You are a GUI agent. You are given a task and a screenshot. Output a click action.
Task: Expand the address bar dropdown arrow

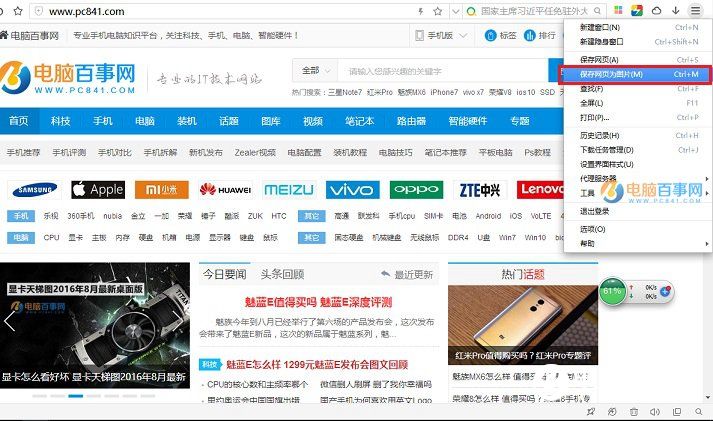[x=456, y=11]
